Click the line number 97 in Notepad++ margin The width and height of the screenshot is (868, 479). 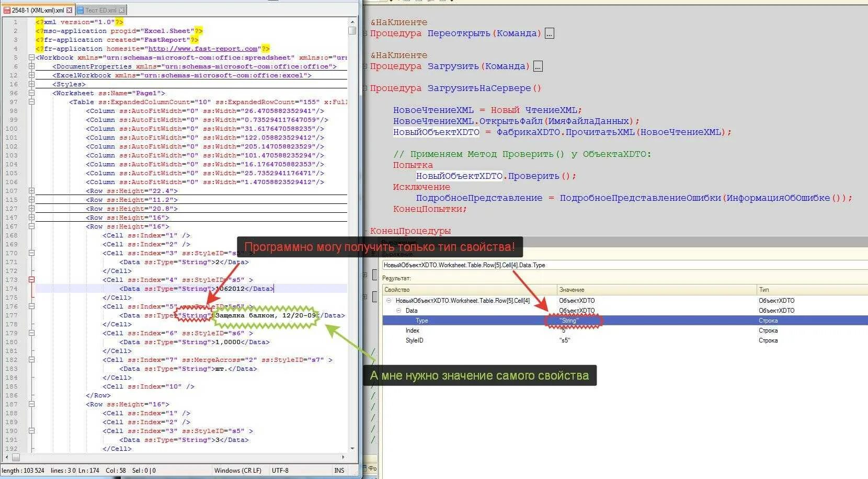(13, 102)
